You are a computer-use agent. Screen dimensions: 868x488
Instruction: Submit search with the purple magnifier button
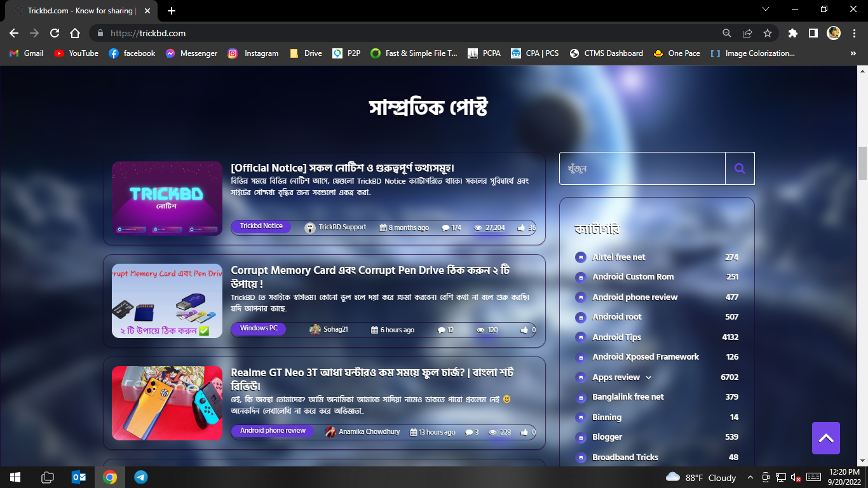click(740, 168)
